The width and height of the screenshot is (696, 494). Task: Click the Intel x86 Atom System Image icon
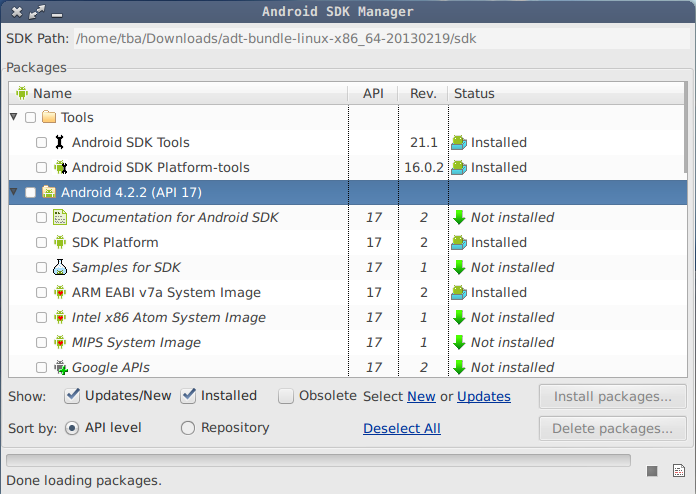pyautogui.click(x=60, y=317)
